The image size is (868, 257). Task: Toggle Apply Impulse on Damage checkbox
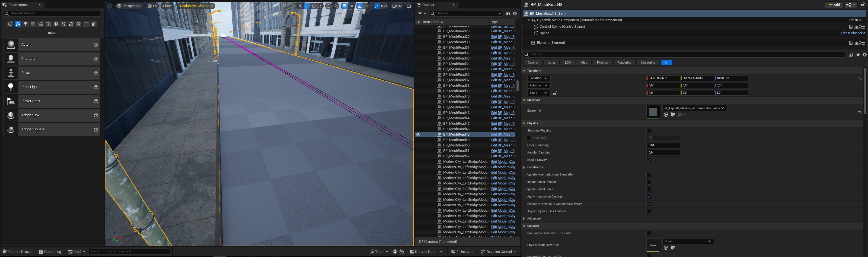coord(649,197)
